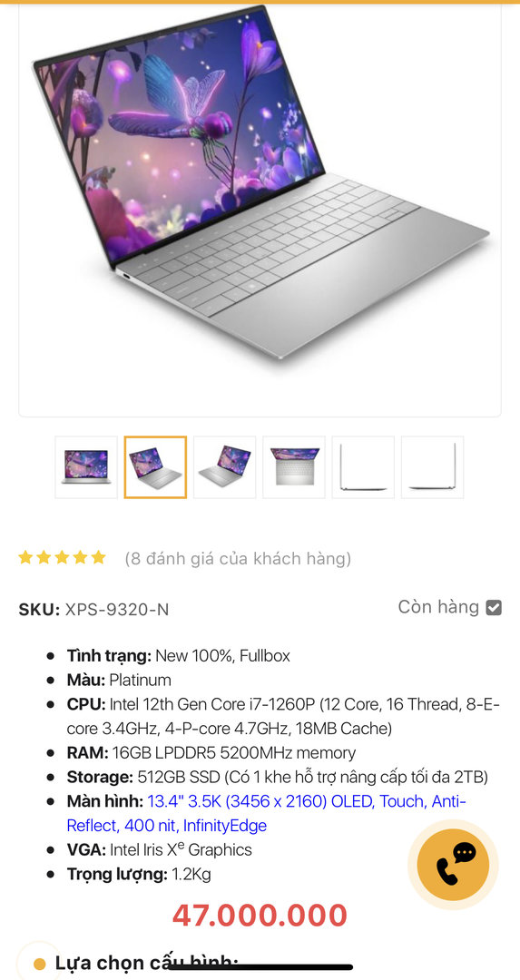Click the SKU XPS-9320-N text

coord(93,610)
